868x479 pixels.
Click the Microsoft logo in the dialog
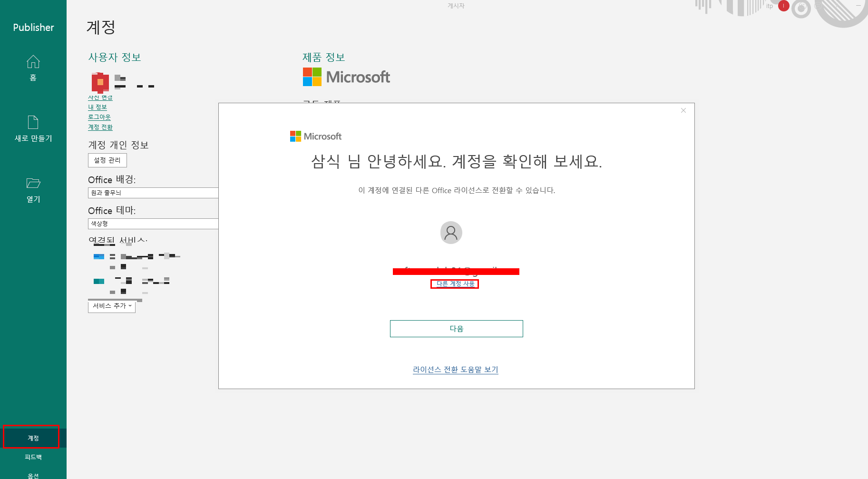[x=316, y=137]
